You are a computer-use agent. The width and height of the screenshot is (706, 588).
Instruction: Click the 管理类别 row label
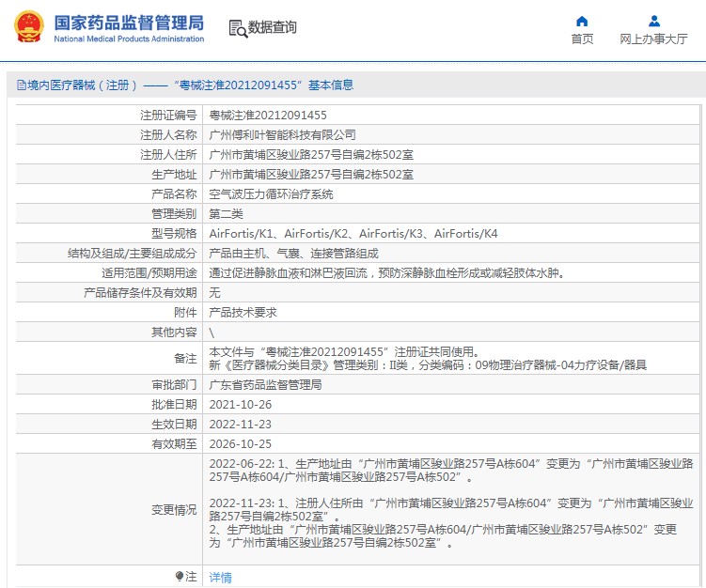coord(174,214)
